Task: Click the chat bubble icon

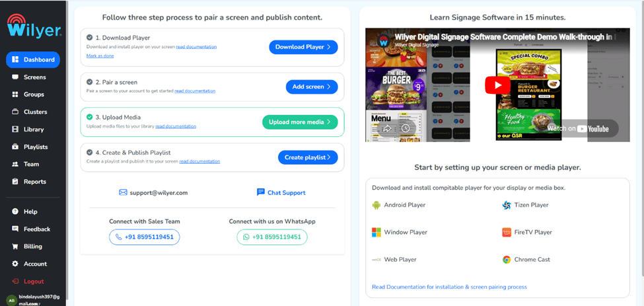Action: (x=260, y=192)
